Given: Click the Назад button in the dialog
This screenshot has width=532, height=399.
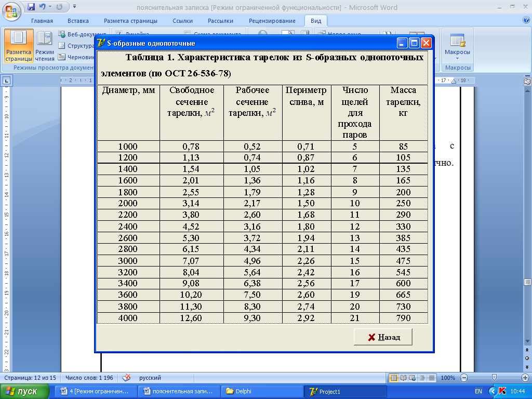Looking at the screenshot, I should [x=383, y=337].
